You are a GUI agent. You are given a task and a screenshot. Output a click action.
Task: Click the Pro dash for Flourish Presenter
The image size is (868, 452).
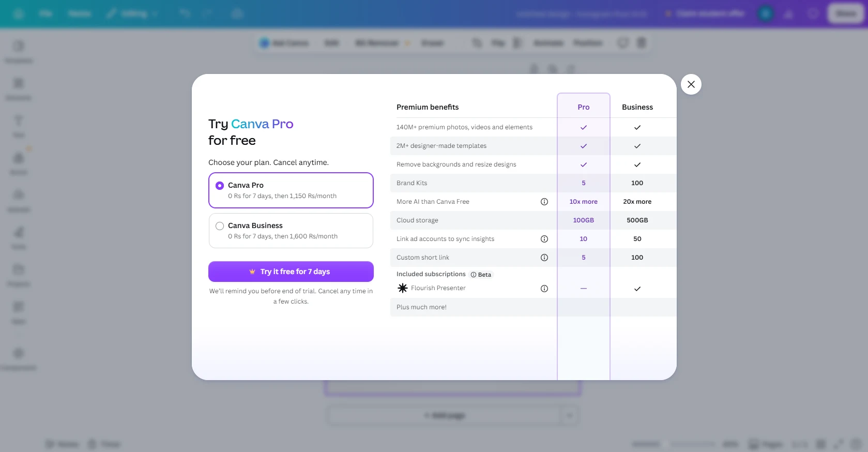click(x=584, y=289)
